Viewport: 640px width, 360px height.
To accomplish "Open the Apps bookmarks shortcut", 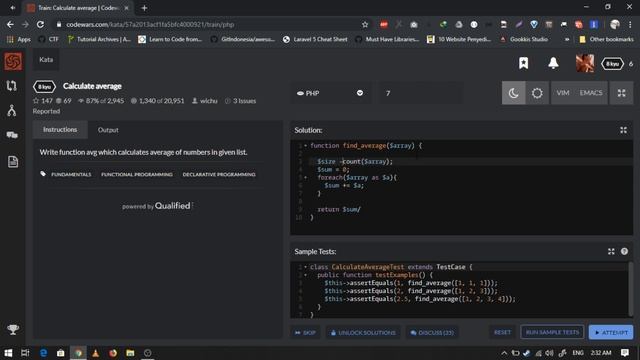I will pyautogui.click(x=19, y=39).
